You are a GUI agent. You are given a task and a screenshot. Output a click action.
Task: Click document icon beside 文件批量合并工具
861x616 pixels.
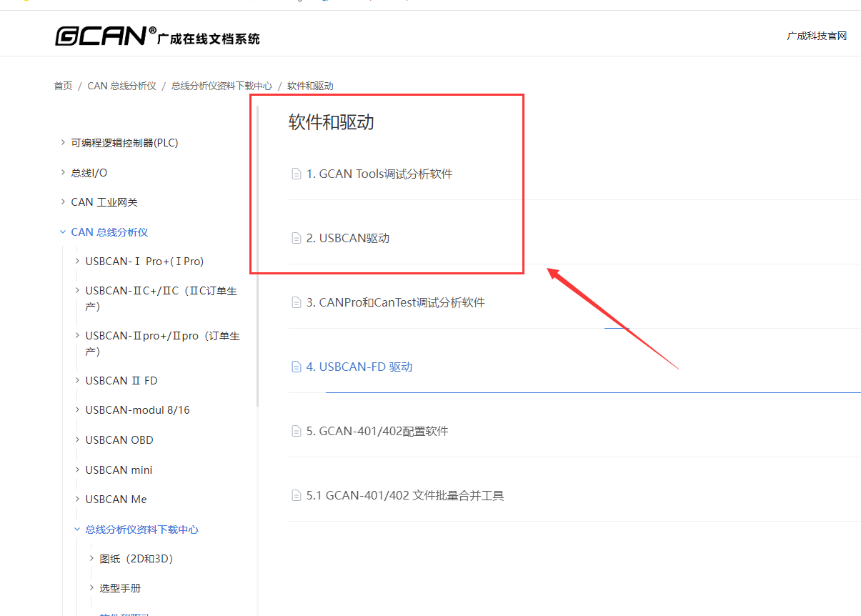[x=296, y=495]
